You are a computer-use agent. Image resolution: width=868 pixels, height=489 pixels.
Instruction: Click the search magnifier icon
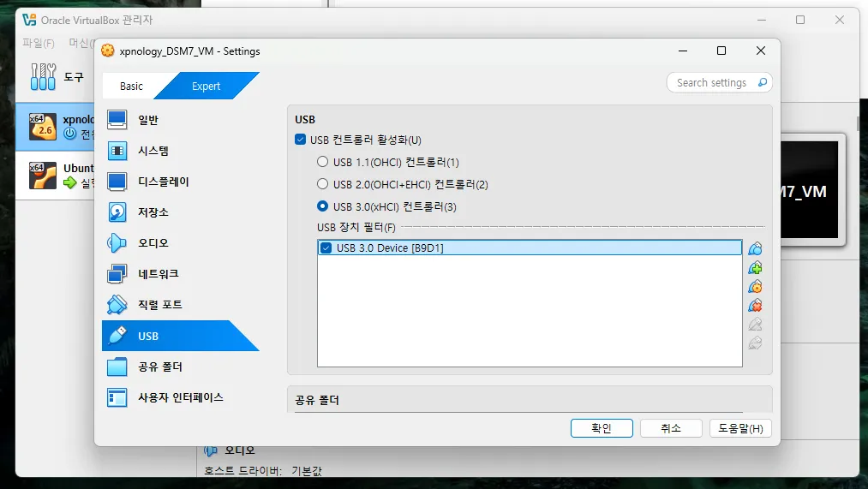pos(763,82)
